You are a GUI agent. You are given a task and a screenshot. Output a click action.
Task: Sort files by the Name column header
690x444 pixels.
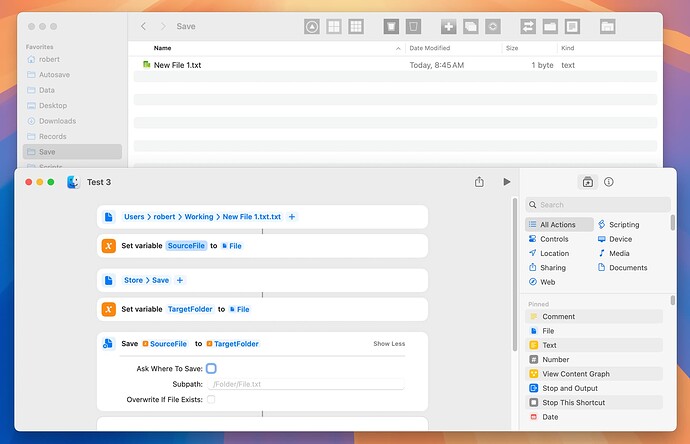coord(162,48)
